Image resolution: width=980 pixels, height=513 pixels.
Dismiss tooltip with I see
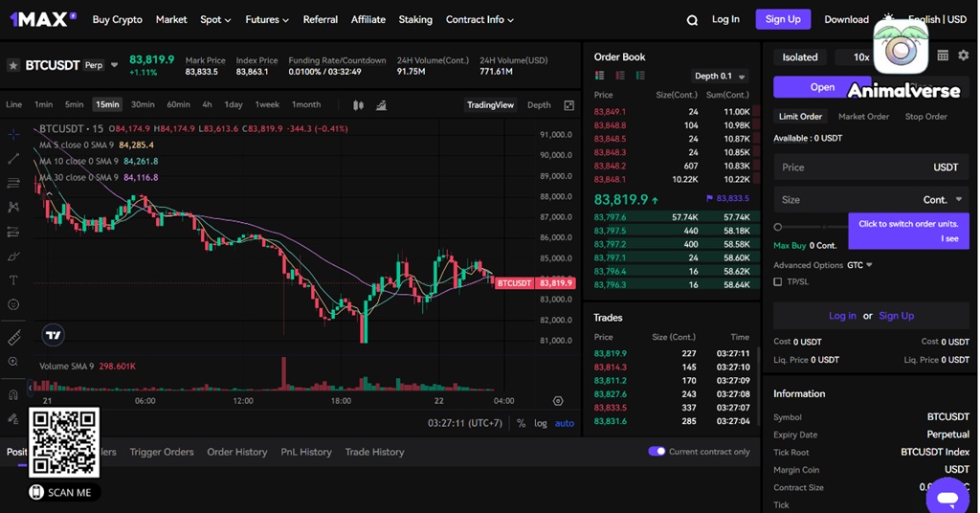pos(949,238)
